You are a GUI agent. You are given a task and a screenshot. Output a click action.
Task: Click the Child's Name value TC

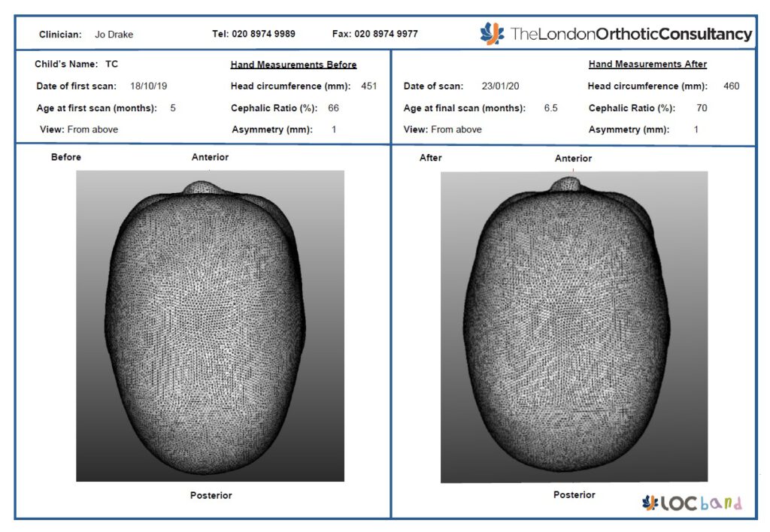coord(111,65)
